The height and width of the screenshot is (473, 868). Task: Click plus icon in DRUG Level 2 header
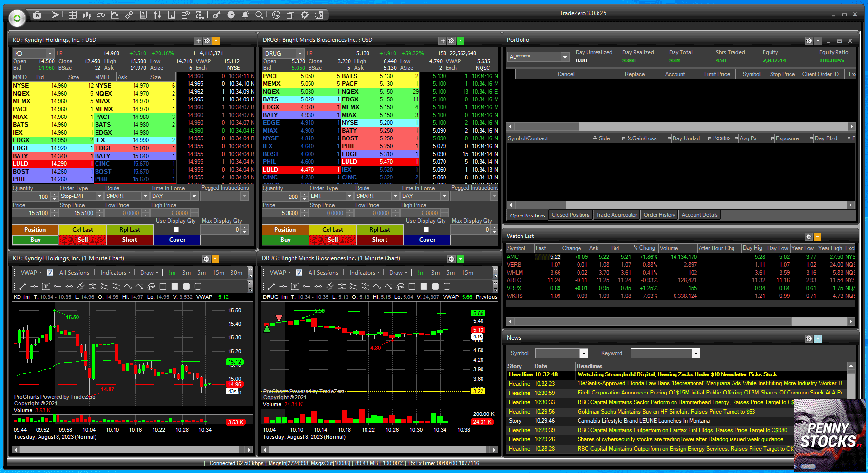click(x=443, y=41)
